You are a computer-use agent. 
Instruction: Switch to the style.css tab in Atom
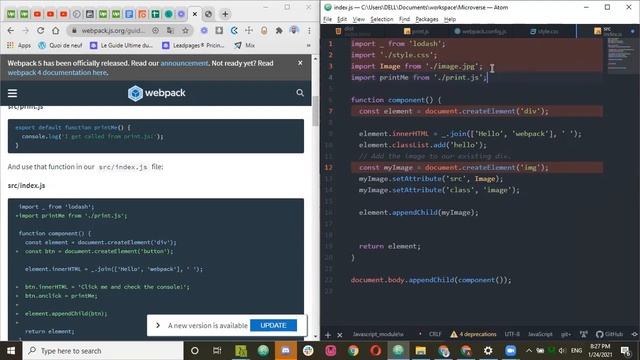click(x=545, y=31)
